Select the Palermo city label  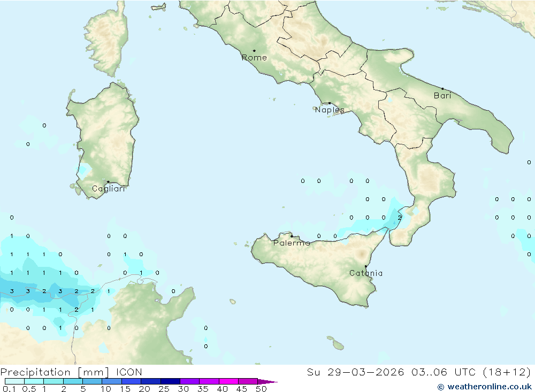click(292, 243)
